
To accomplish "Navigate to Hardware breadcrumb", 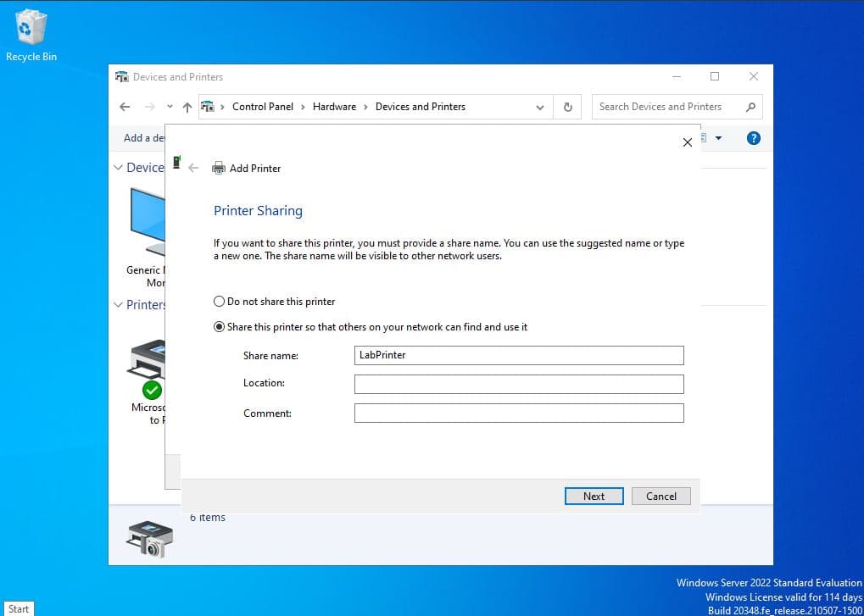I will coord(334,107).
